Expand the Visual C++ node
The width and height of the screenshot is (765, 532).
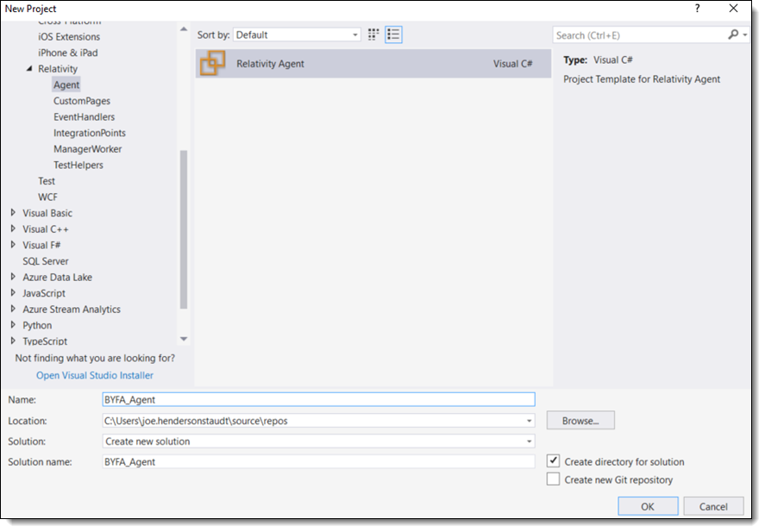[x=13, y=228]
